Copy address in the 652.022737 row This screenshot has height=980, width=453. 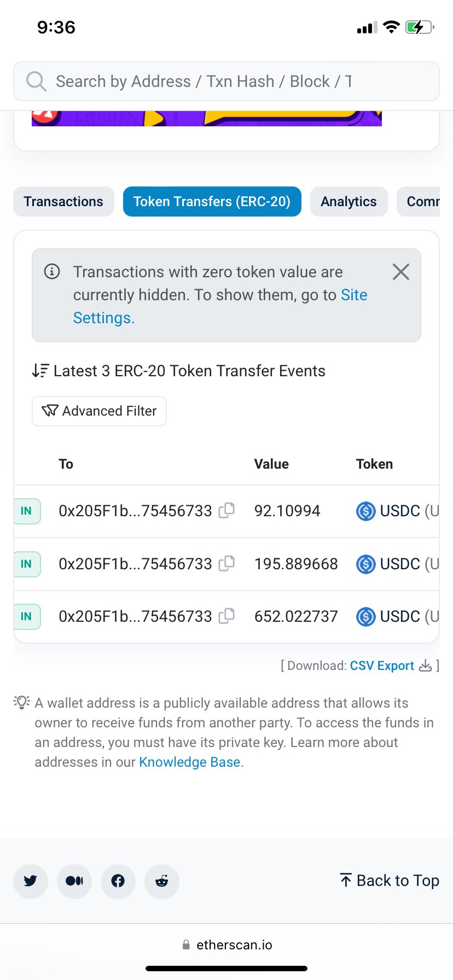[x=226, y=616]
